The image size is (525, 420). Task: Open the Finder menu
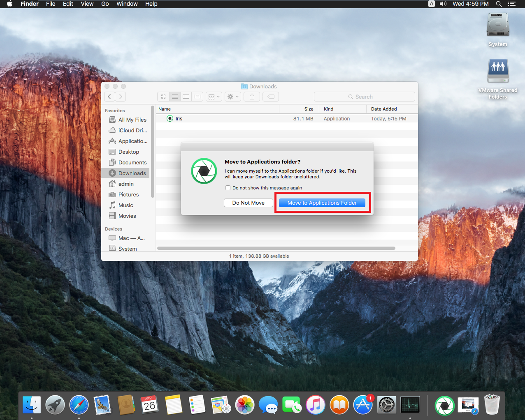pos(30,4)
